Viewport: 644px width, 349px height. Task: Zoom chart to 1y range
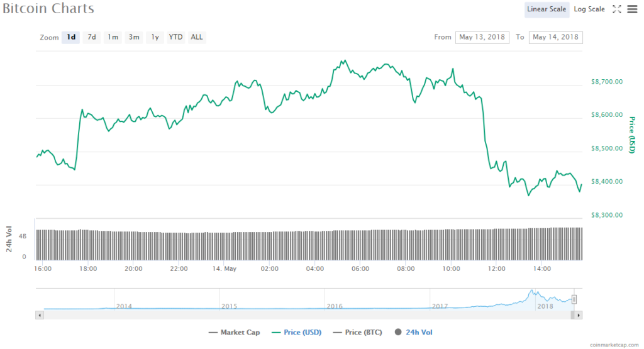coord(155,37)
